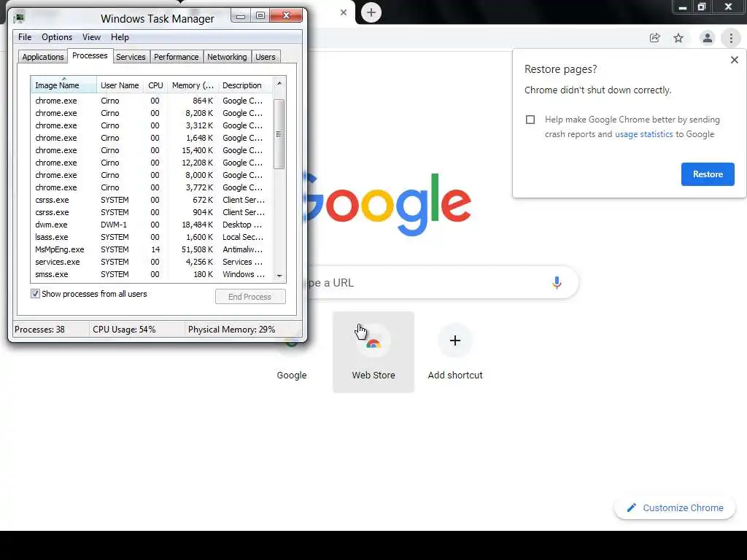The height and width of the screenshot is (560, 747).
Task: Select the dwm.exe process row
Action: (151, 225)
